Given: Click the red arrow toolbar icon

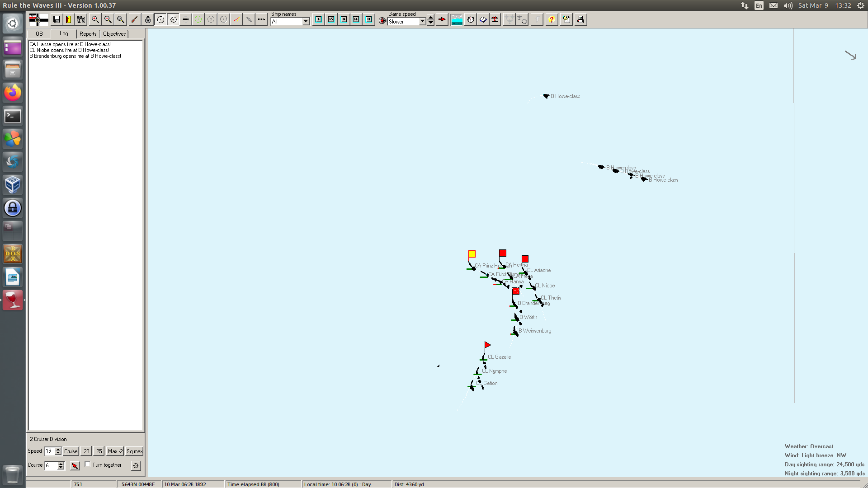Looking at the screenshot, I should pos(442,19).
